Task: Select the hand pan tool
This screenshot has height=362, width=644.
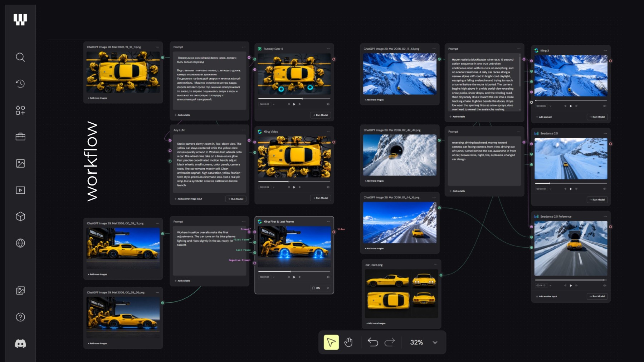Action: tap(348, 342)
